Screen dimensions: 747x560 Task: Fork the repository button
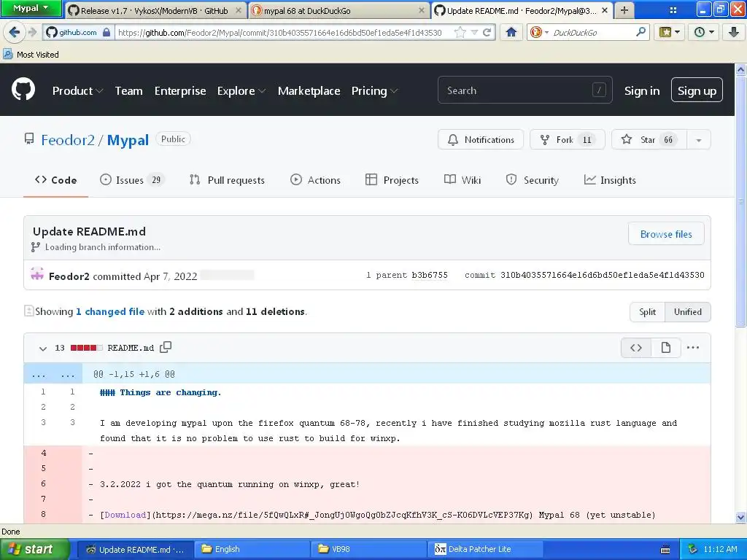click(568, 139)
